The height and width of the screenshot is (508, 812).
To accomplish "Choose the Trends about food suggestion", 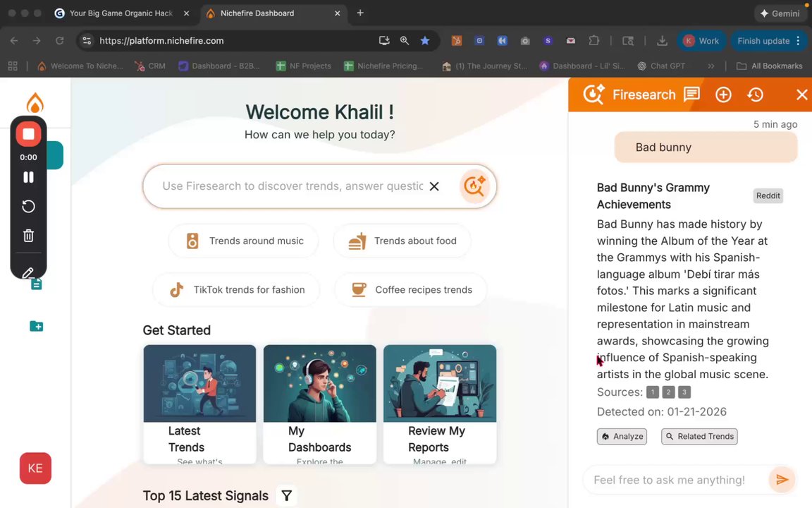I will (x=402, y=241).
